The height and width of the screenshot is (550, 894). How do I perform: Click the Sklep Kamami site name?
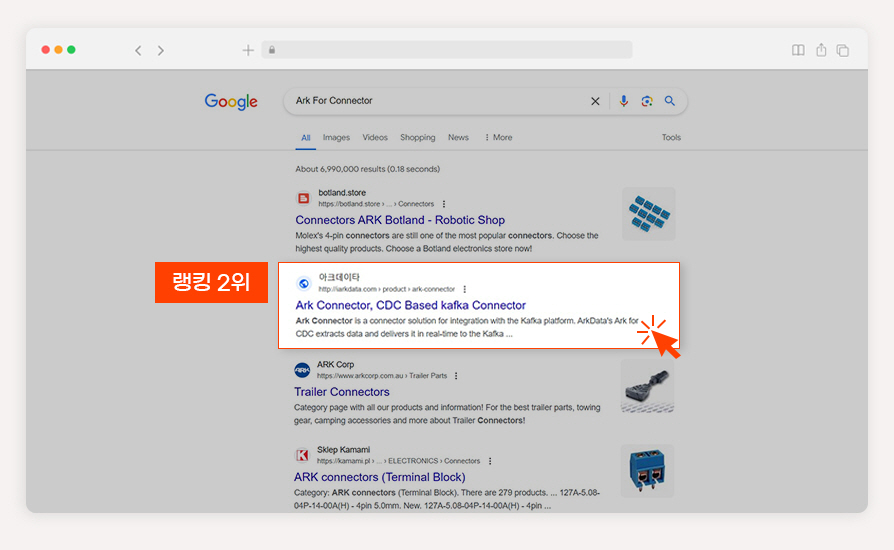click(x=343, y=450)
